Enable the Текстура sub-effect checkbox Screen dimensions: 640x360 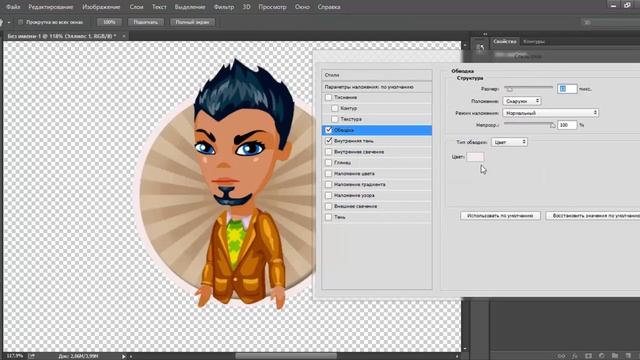(x=335, y=119)
